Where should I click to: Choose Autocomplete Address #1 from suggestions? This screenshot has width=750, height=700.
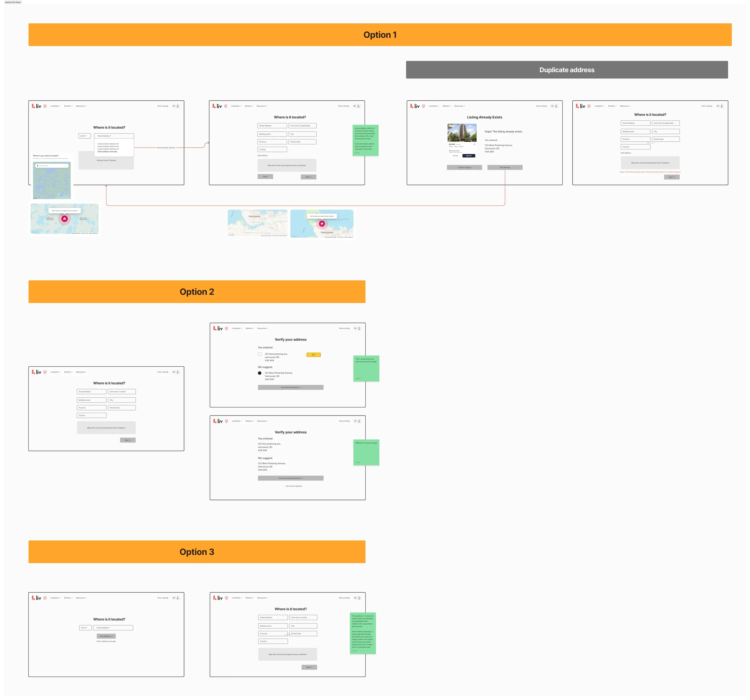coord(108,144)
